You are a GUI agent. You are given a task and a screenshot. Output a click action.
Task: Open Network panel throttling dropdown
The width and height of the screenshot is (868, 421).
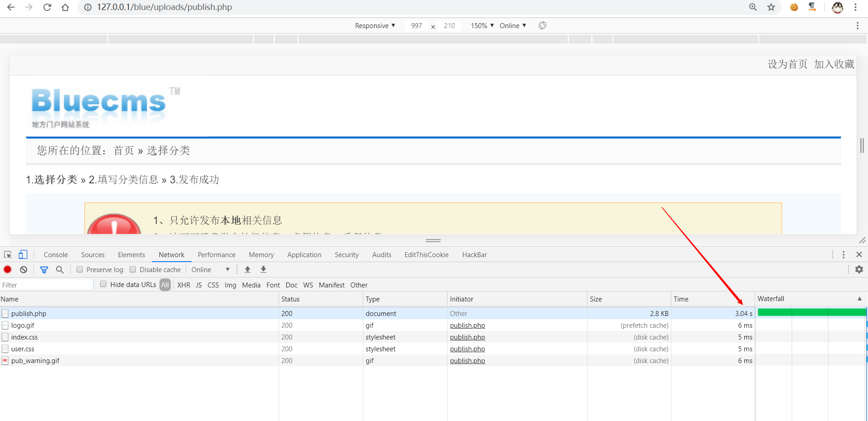pos(210,270)
